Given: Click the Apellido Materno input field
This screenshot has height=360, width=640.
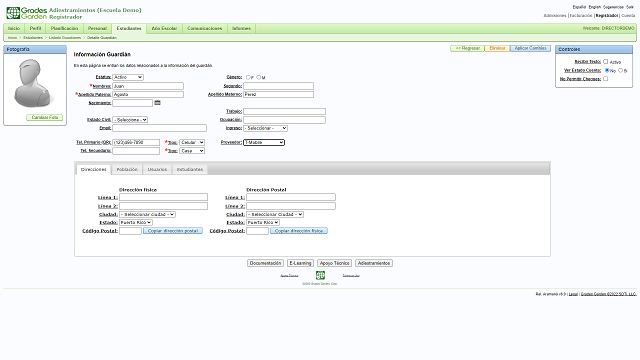Looking at the screenshot, I should point(279,94).
